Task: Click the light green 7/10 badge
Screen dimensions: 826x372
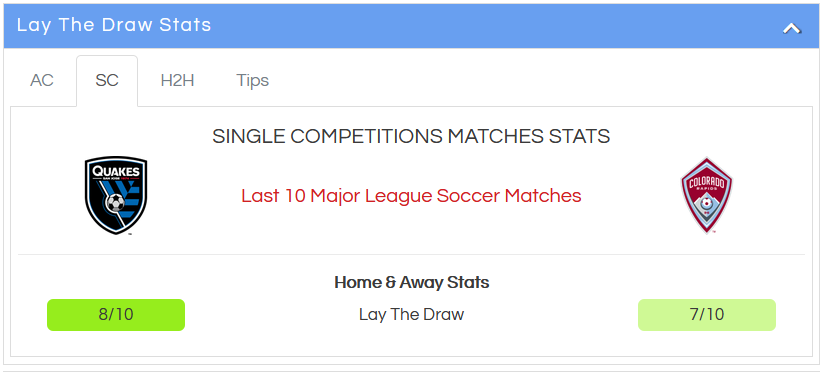Action: click(x=707, y=315)
